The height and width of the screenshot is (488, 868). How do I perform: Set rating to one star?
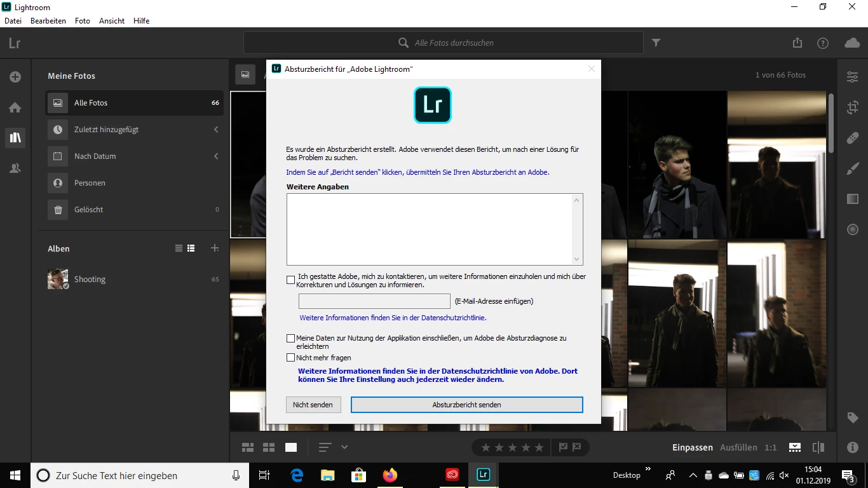[485, 447]
